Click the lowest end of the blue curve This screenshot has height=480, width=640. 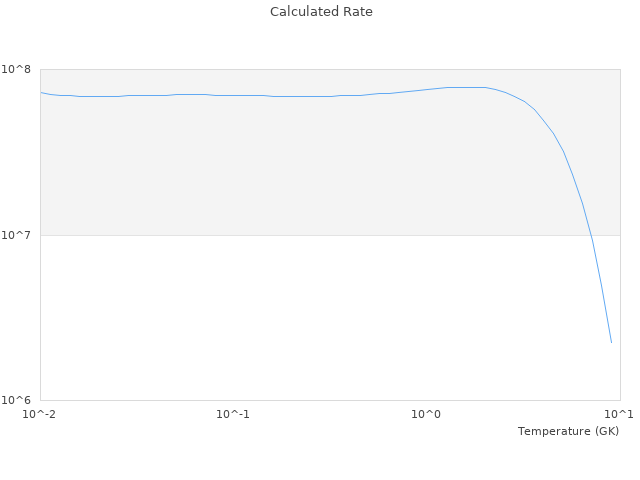tap(611, 342)
